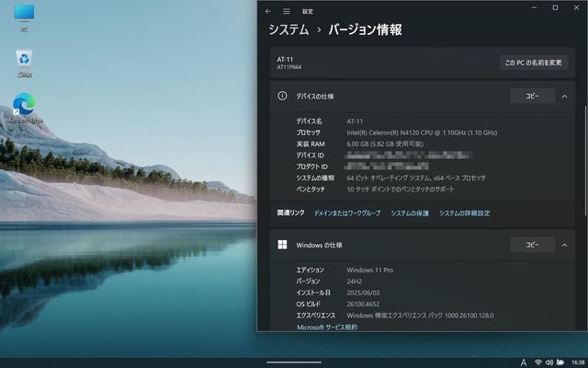Open the Settings hamburger navigation menu

click(287, 11)
